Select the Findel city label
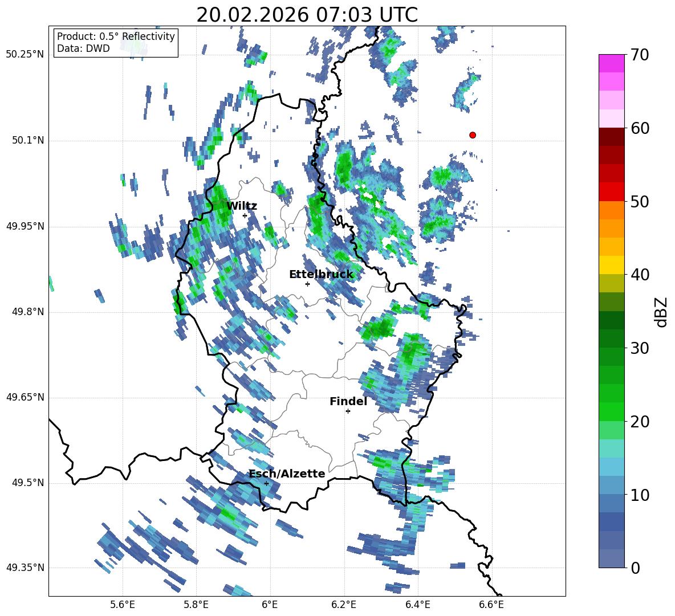 (x=348, y=401)
